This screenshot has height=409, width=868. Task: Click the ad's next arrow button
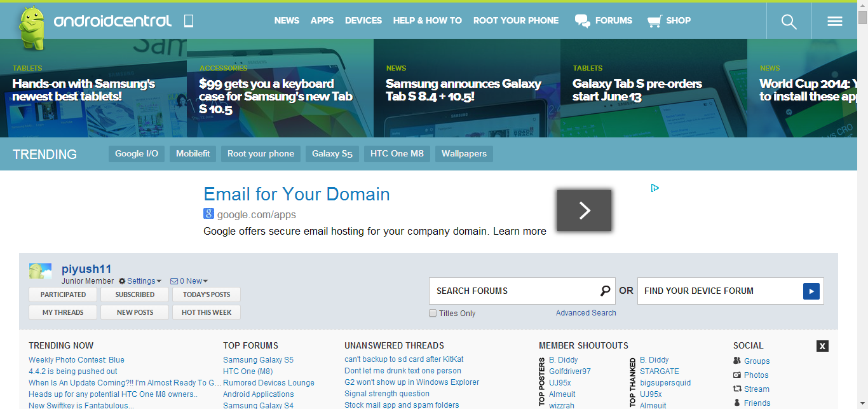tap(585, 211)
